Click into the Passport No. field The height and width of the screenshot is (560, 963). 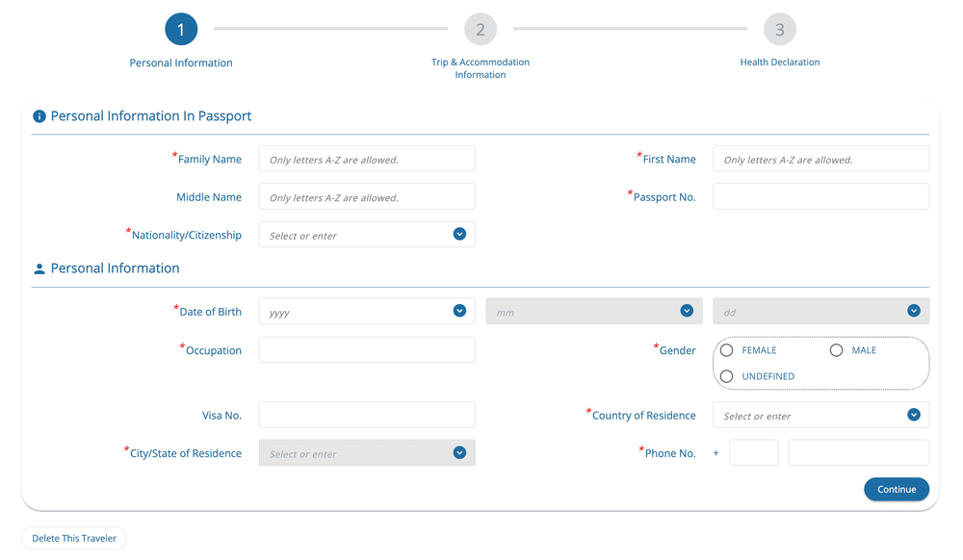[820, 197]
